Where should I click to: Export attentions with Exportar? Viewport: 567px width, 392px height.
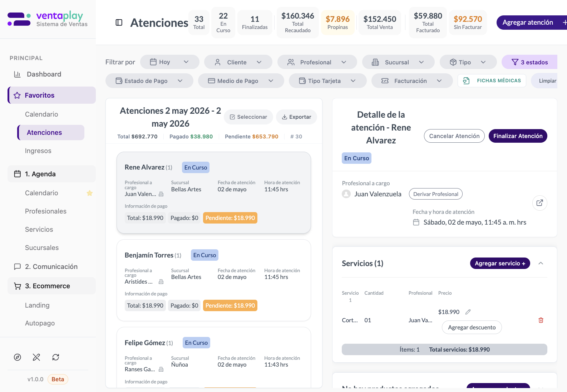[x=296, y=117]
